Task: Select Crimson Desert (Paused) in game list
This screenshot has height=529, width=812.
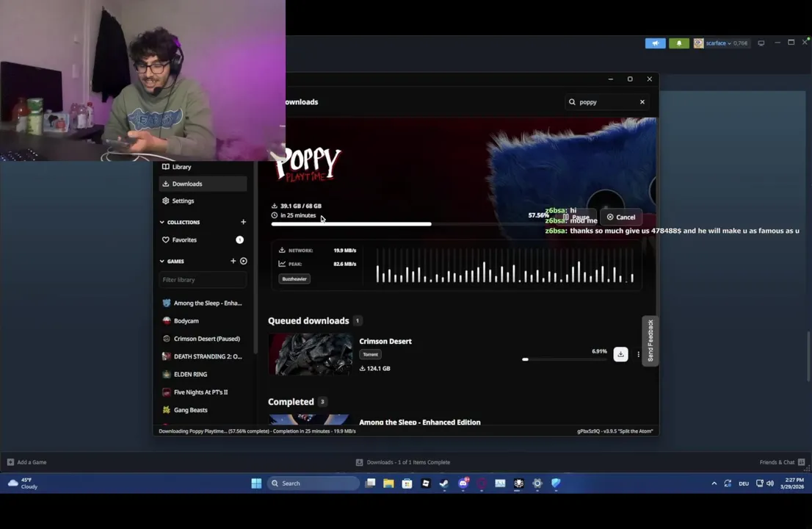Action: point(203,339)
